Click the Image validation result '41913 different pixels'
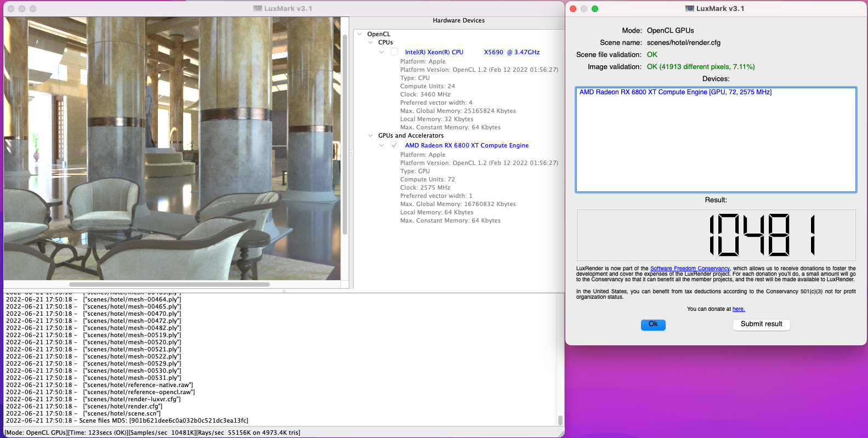868x438 pixels. 701,67
